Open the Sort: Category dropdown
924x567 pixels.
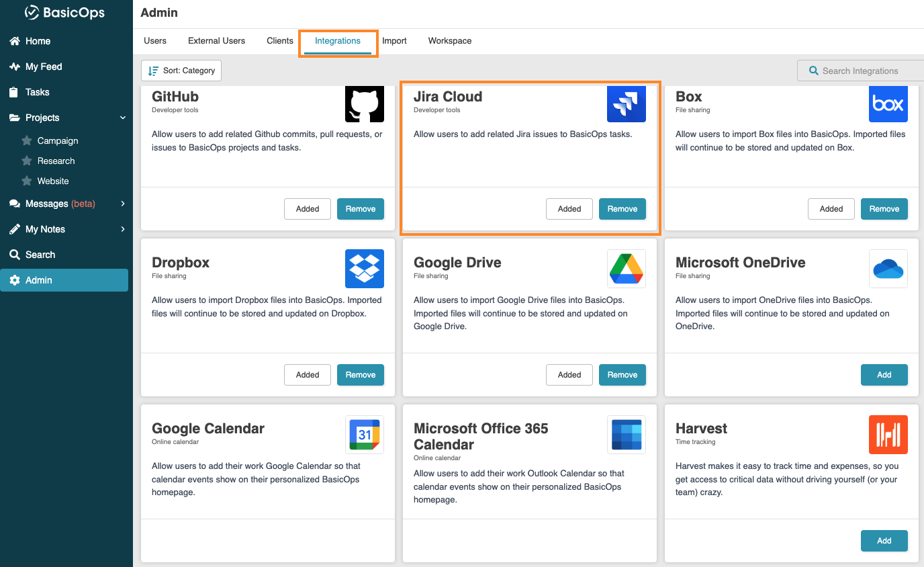181,71
